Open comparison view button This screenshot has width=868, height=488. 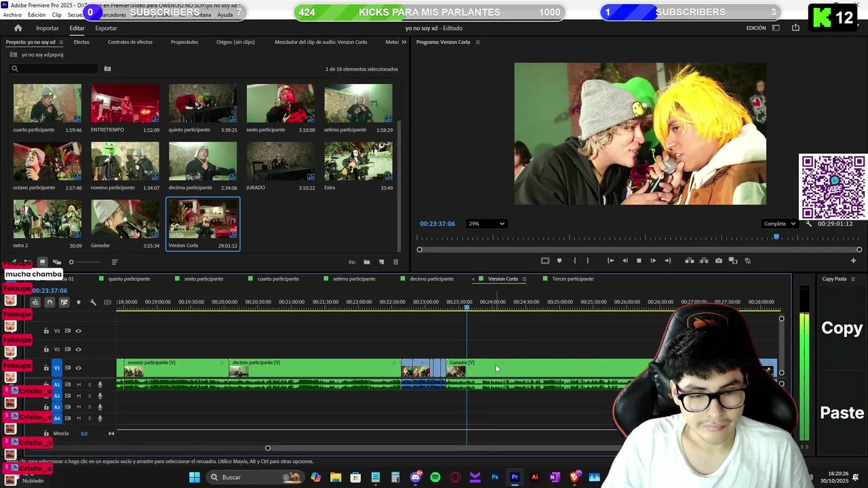point(733,260)
